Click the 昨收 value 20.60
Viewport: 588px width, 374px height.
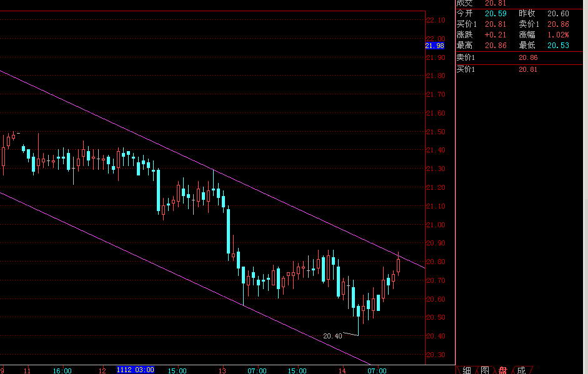click(x=558, y=14)
